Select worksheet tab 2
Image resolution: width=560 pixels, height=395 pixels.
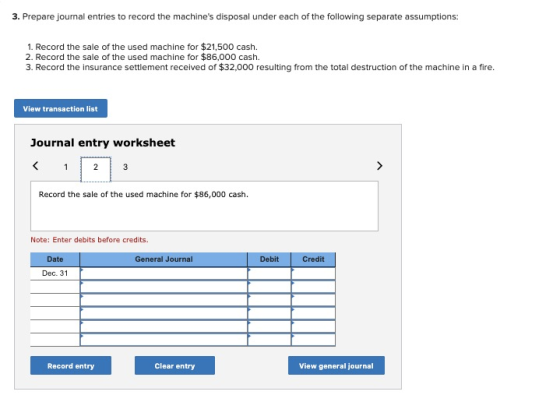tap(96, 169)
